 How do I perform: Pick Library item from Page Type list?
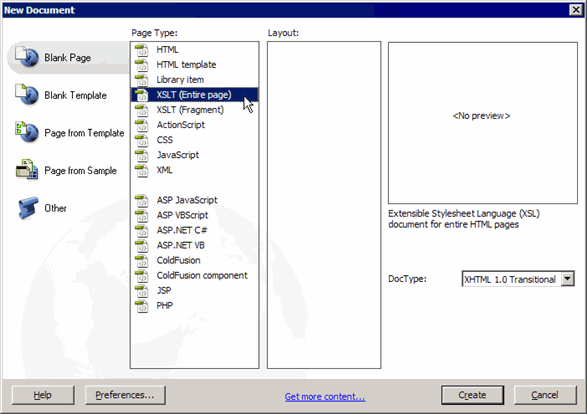tap(180, 80)
